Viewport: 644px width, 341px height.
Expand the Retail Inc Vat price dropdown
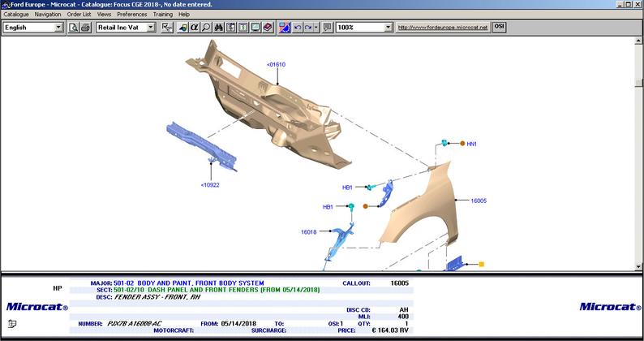tap(151, 28)
